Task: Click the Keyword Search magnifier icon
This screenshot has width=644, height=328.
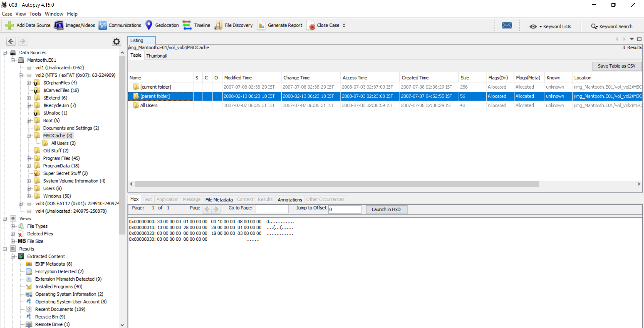Action: click(594, 26)
